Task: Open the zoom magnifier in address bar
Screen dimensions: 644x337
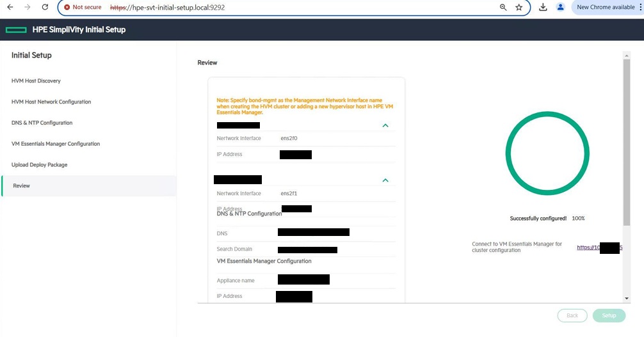Action: pos(503,7)
